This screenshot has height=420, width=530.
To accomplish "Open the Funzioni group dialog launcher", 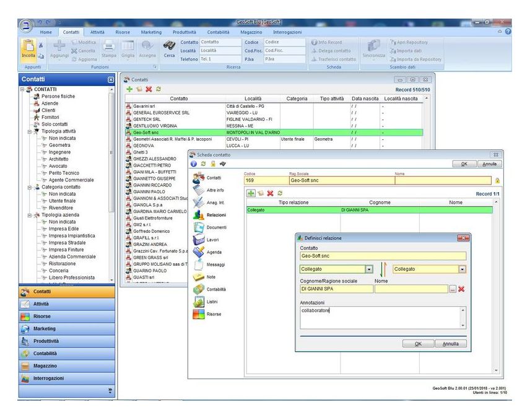I will point(155,67).
